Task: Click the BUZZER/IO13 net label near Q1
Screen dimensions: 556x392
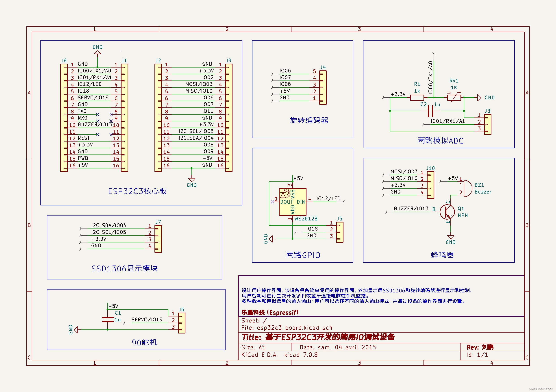Action: coord(411,209)
